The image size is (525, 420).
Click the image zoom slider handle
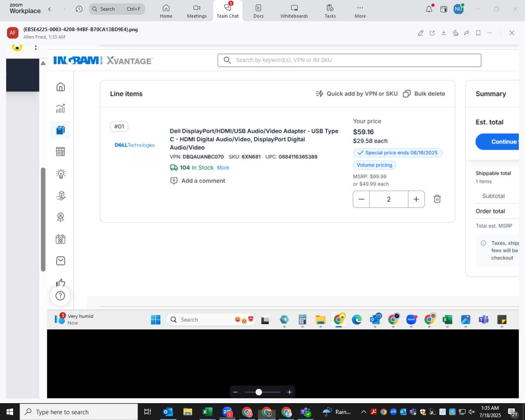click(x=259, y=392)
